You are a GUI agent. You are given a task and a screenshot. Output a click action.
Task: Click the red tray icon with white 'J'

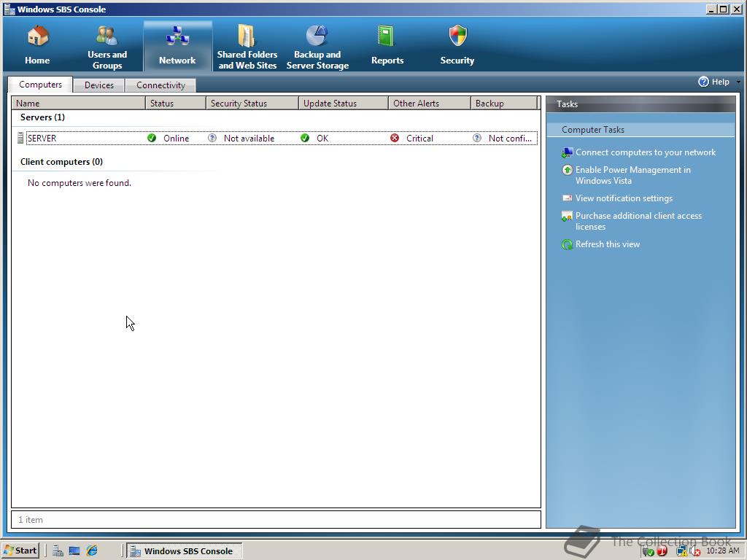pyautogui.click(x=662, y=551)
